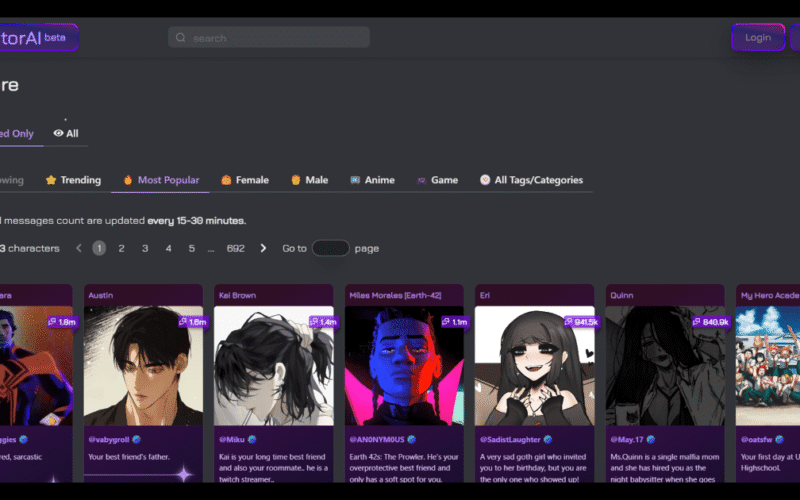This screenshot has height=500, width=800.
Task: Jump to last page 692
Action: coord(235,248)
